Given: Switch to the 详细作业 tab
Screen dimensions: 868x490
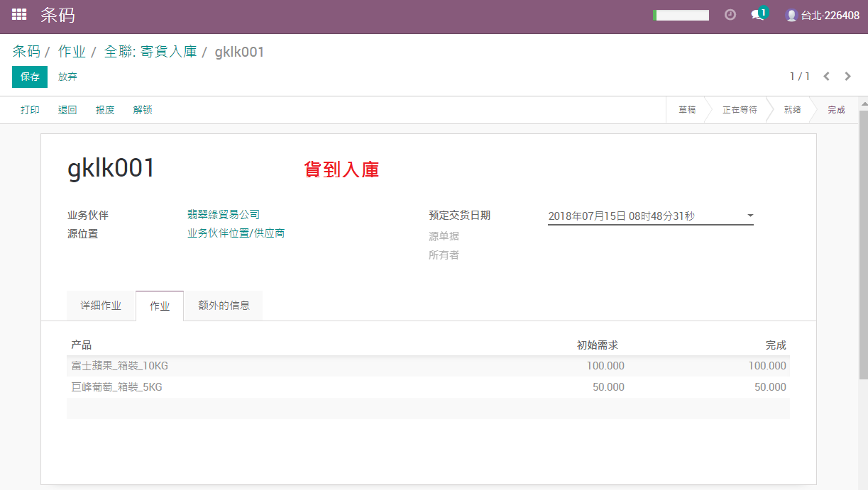Looking at the screenshot, I should click(101, 306).
